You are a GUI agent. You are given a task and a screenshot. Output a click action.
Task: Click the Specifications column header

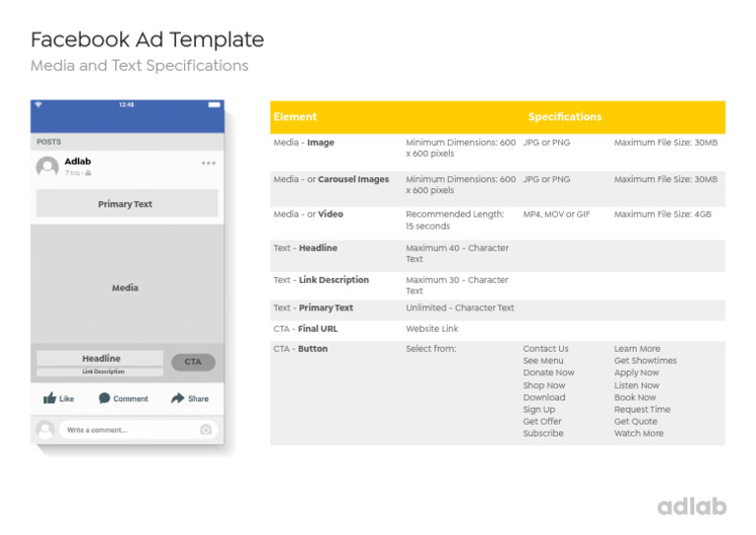tap(565, 116)
